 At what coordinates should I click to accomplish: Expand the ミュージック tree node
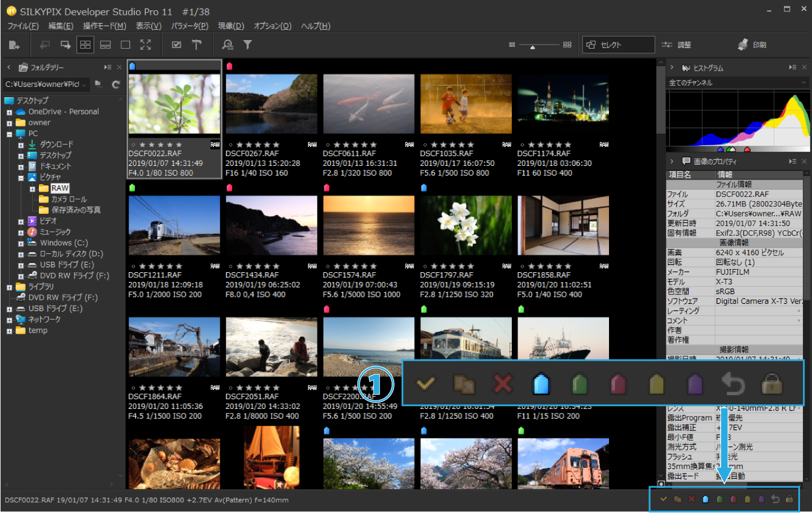point(21,232)
